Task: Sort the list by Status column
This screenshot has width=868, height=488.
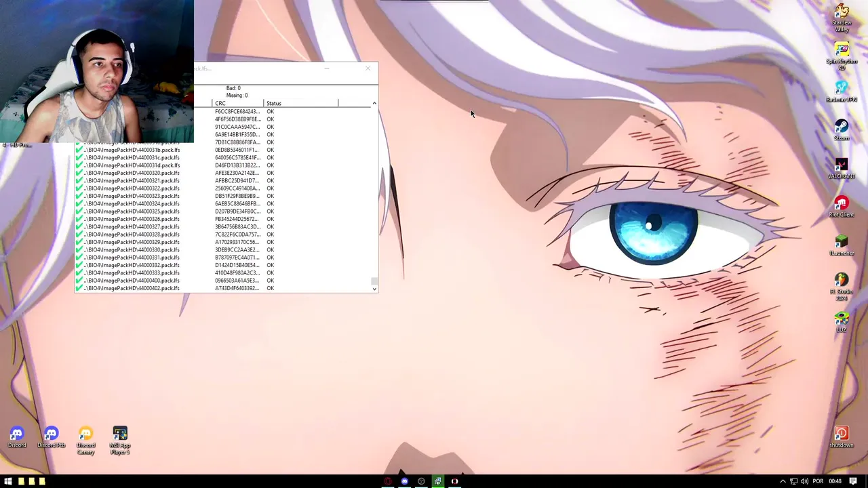Action: (300, 103)
